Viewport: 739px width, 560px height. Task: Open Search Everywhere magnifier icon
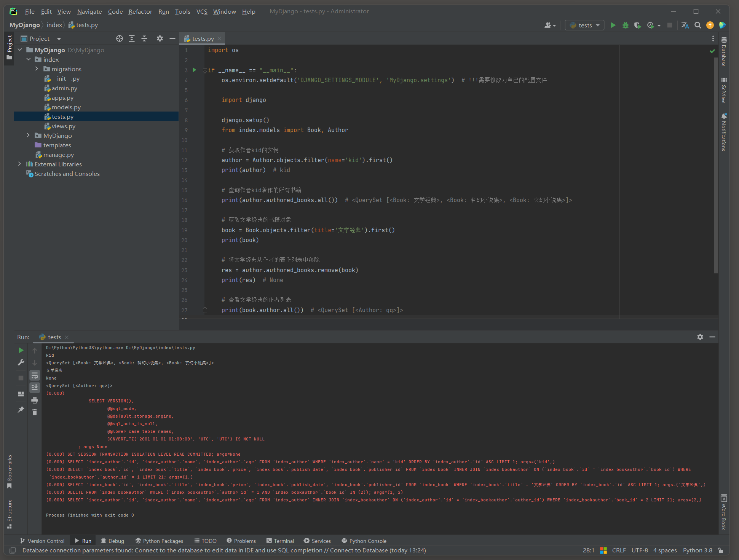(x=698, y=25)
